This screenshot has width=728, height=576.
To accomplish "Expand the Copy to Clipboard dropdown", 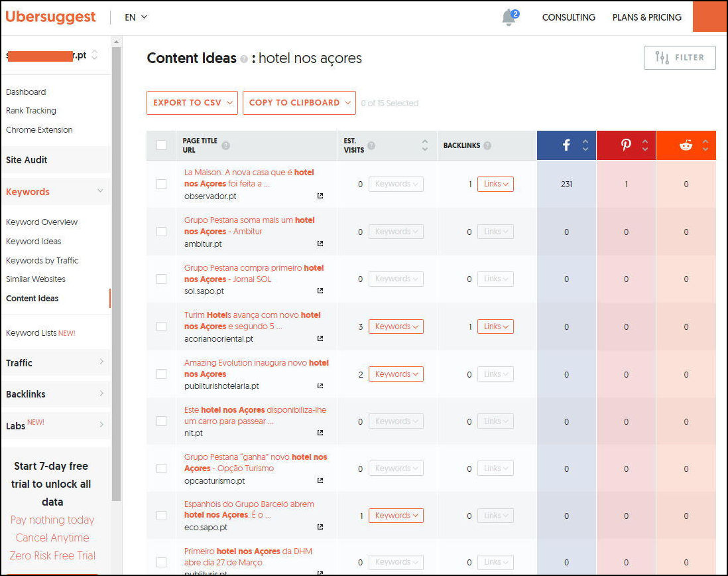I will click(x=299, y=103).
